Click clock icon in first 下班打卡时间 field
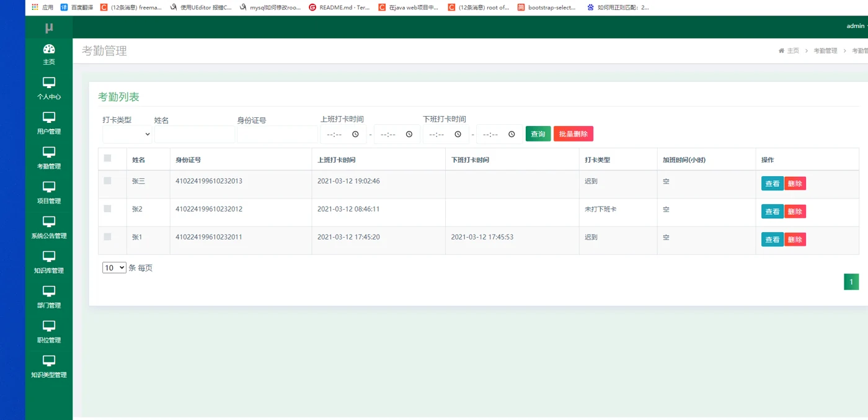The image size is (868, 420). (x=458, y=134)
